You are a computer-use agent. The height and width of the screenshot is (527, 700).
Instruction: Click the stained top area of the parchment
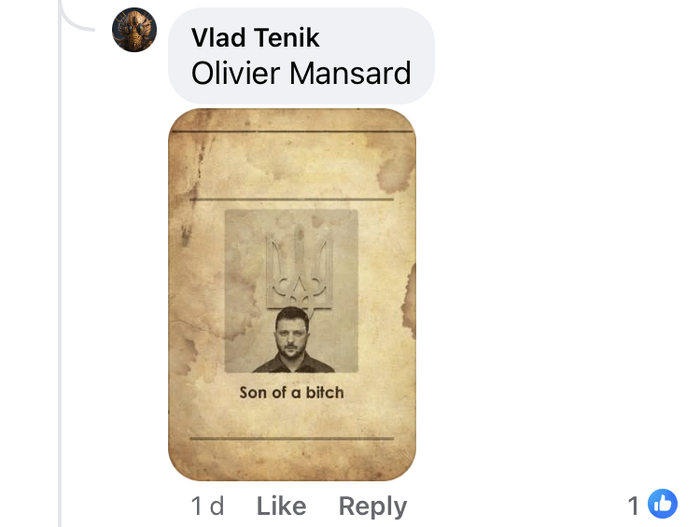click(292, 165)
